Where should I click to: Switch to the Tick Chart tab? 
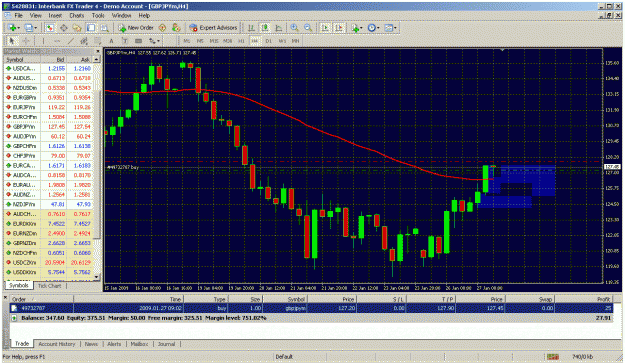pyautogui.click(x=49, y=286)
